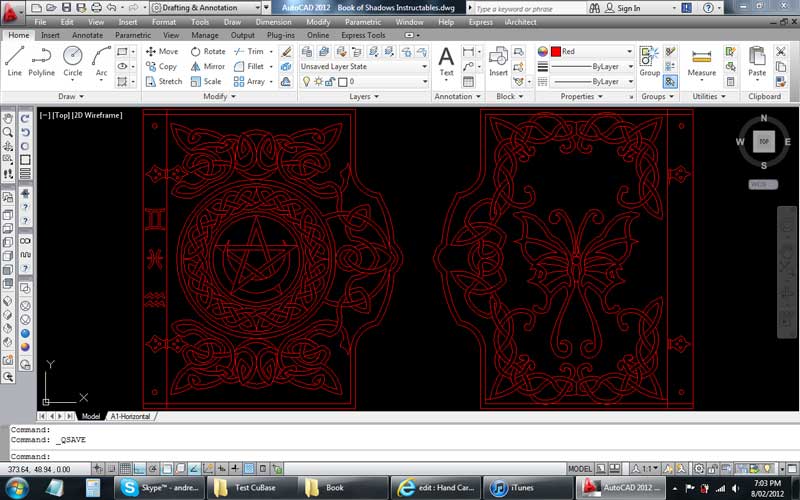Click the Cut scissors icon in Clipboard
The image size is (800, 500).
coord(781,51)
